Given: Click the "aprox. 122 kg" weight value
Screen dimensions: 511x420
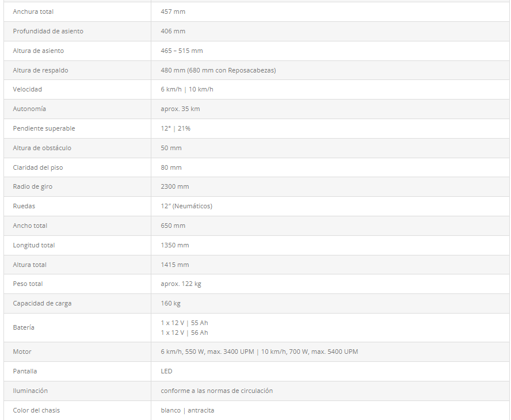Looking at the screenshot, I should tap(181, 284).
